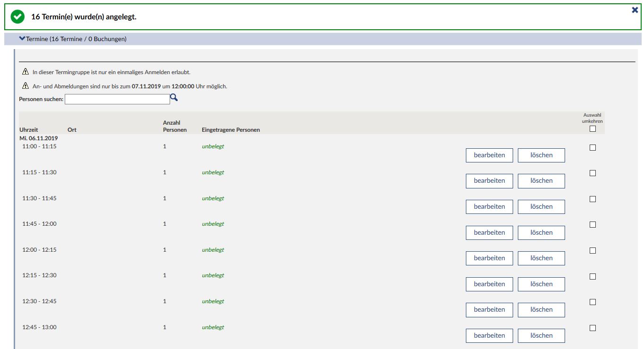Screen dimensions: 644x349
Task: Collapse the Termine section chevron
Action: point(22,39)
